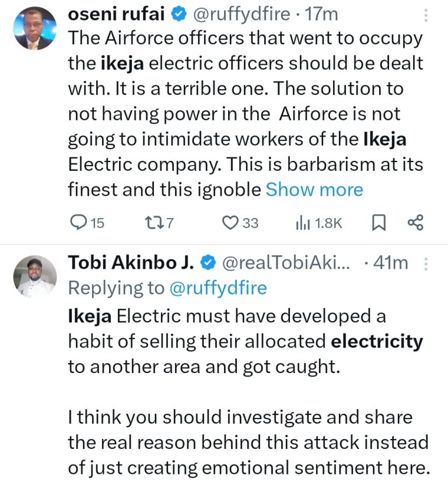The height and width of the screenshot is (485, 448).
Task: Open the oseni rufai display name
Action: point(116,13)
